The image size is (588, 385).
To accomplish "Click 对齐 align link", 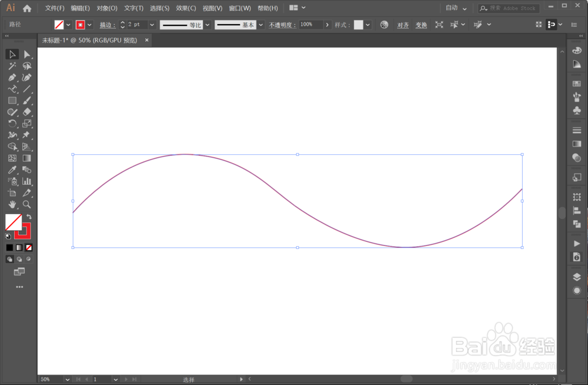I will [x=403, y=25].
